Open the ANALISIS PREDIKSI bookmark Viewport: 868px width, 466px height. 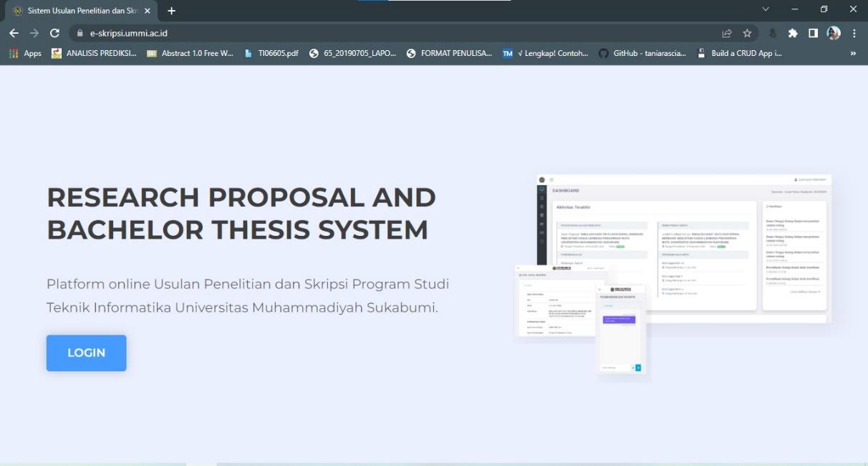click(x=94, y=53)
